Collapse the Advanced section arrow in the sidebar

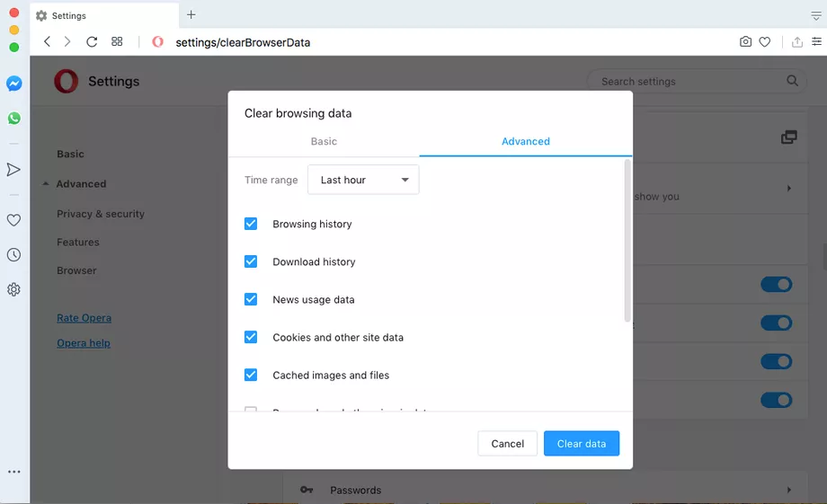coord(46,183)
